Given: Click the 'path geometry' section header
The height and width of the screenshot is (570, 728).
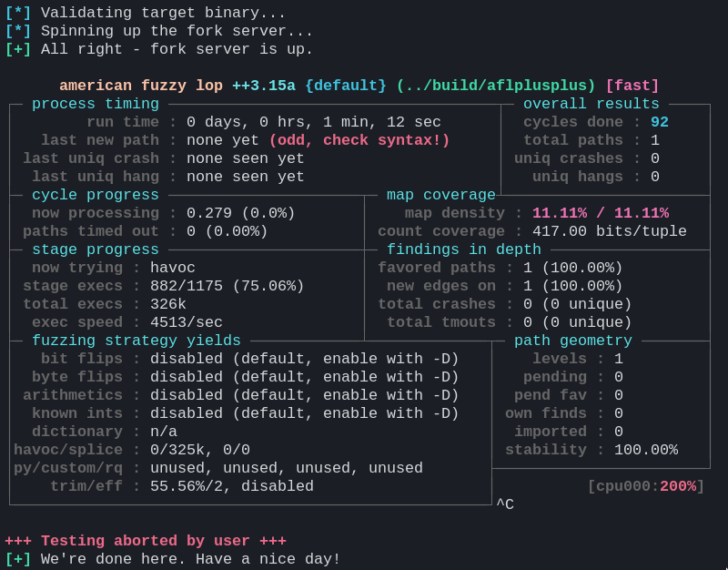Looking at the screenshot, I should point(573,340).
